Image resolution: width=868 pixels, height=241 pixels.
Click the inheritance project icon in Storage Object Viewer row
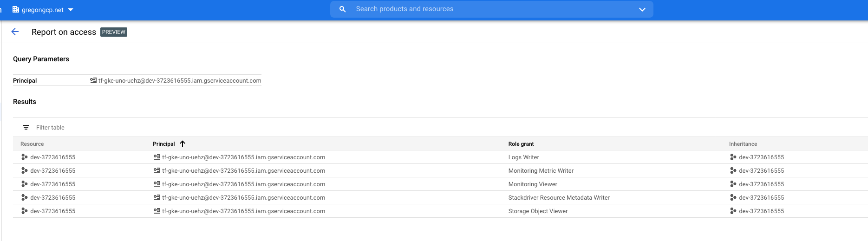(x=733, y=211)
